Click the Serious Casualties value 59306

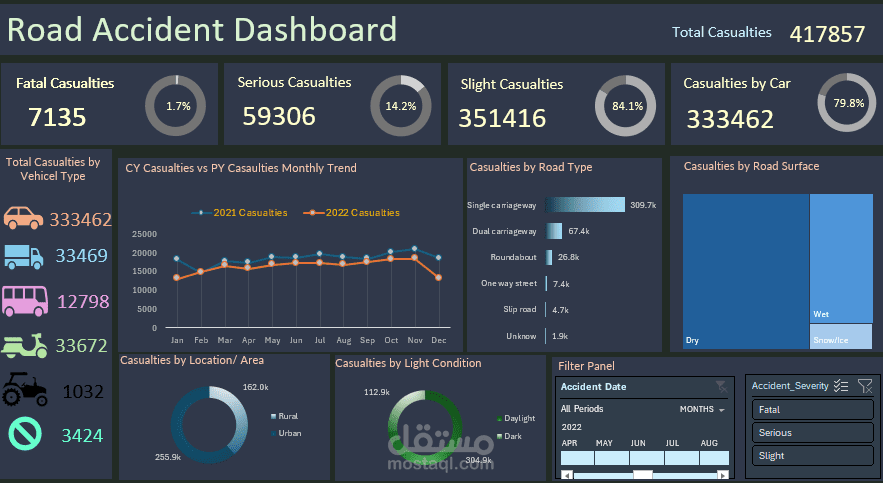tap(279, 117)
